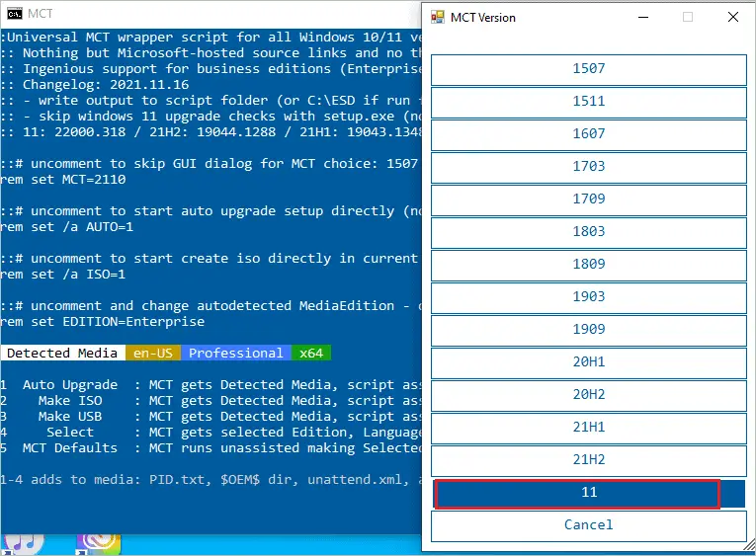Click the 'Changelog: 2021.11.16' line
The image size is (756, 556).
(95, 85)
